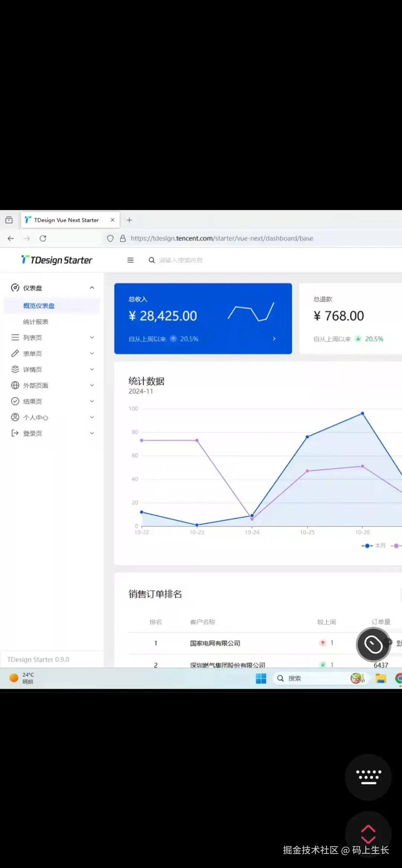Viewport: 402px width, 868px height.
Task: Open the weather widget 24°C
Action: pos(22,678)
